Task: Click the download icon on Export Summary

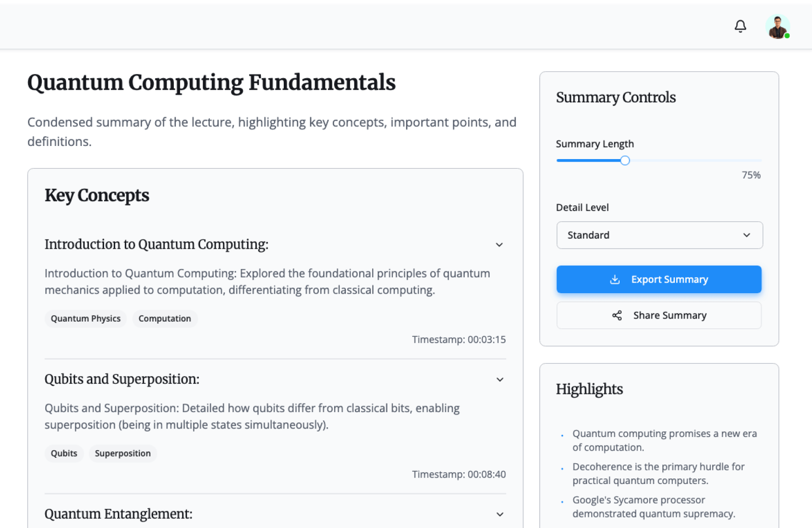Action: (x=615, y=279)
